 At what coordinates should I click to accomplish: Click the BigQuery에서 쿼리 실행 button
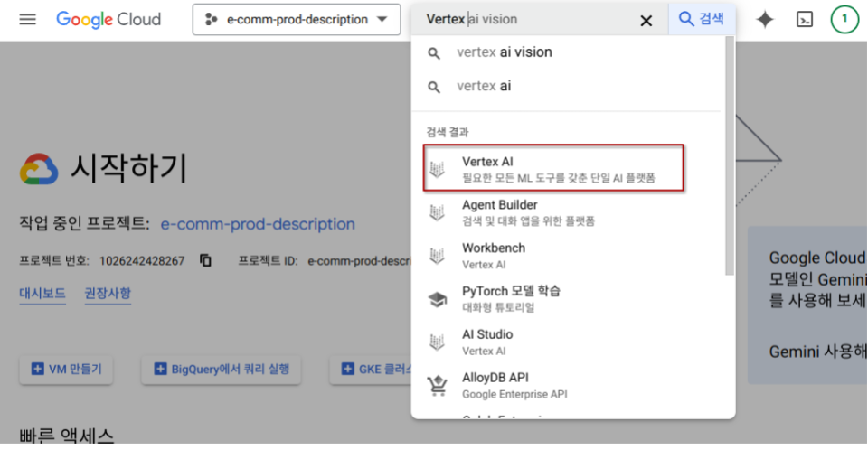tap(221, 370)
